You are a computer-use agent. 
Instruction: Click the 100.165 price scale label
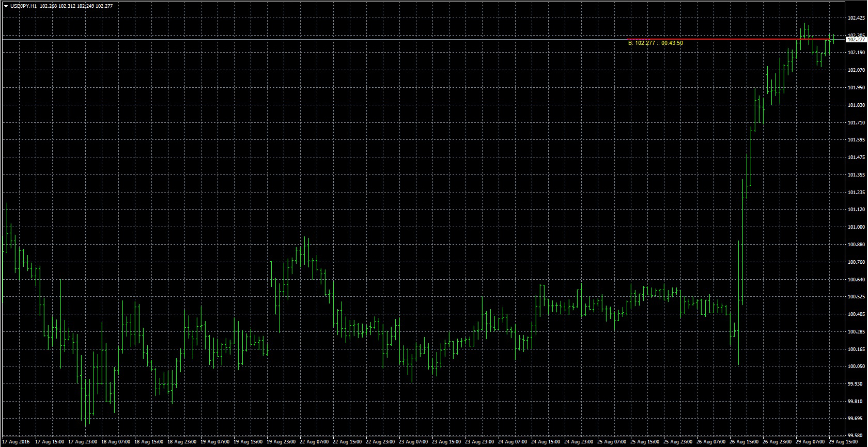coord(856,349)
